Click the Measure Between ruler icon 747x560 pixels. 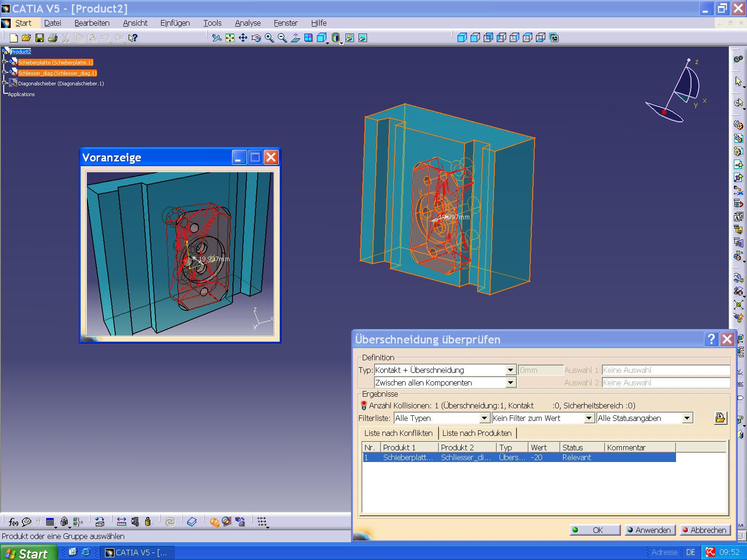(x=121, y=522)
